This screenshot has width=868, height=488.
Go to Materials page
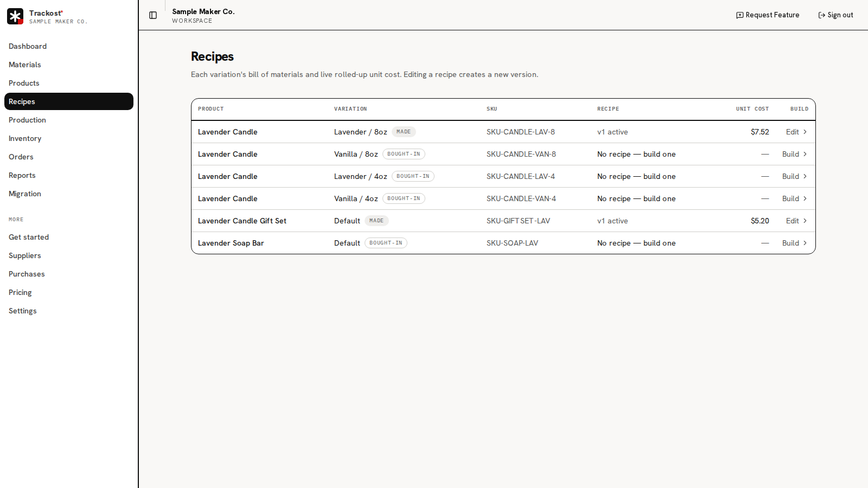coord(69,65)
